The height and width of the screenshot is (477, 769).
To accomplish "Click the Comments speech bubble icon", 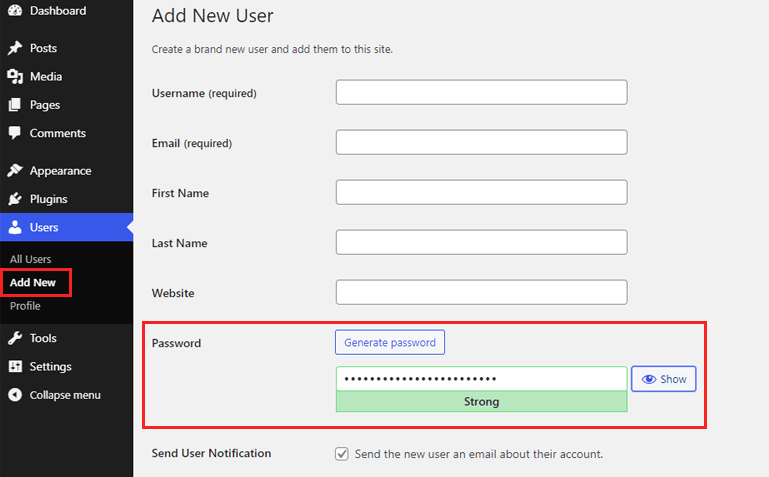I will [15, 133].
